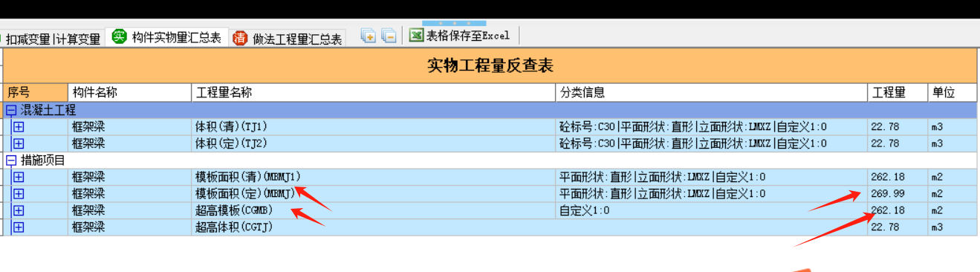Click the 实物工程量反查表 title bar
Viewport: 980px width, 272px height.
(490, 65)
